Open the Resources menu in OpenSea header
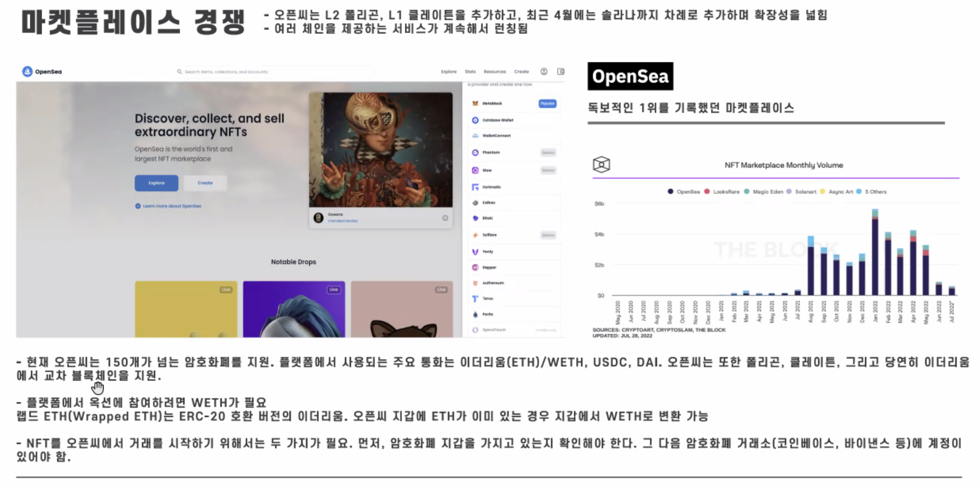This screenshot has height=486, width=980. [x=495, y=72]
